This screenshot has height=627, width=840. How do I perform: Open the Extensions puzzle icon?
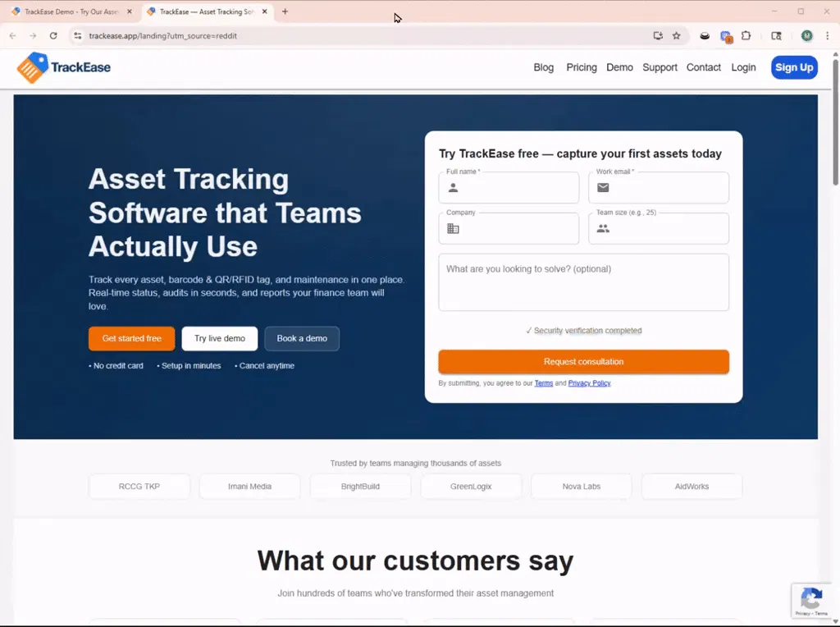[x=746, y=36]
